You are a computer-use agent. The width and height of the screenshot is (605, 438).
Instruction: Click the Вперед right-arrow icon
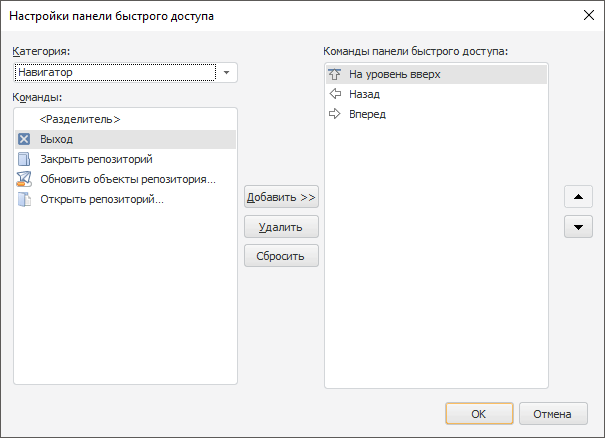tap(335, 114)
